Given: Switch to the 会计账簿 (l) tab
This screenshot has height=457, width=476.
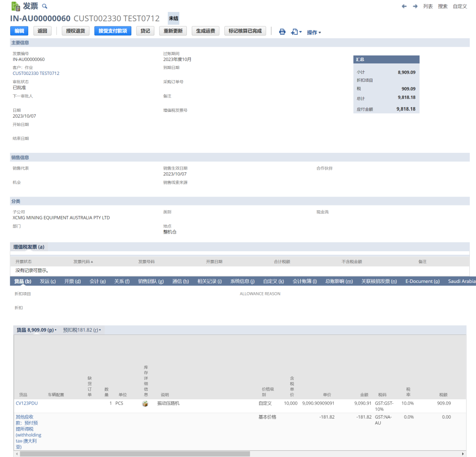Looking at the screenshot, I should tap(305, 281).
